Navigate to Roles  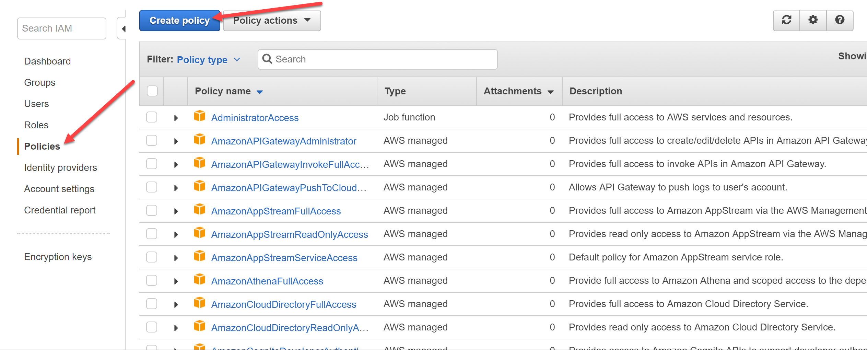pyautogui.click(x=36, y=125)
